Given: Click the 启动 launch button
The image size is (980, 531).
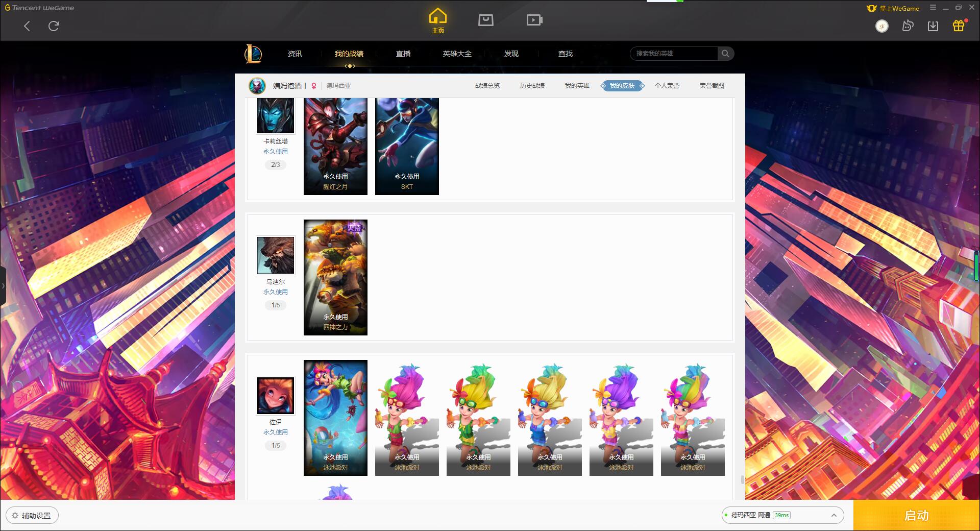Looking at the screenshot, I should pos(916,516).
